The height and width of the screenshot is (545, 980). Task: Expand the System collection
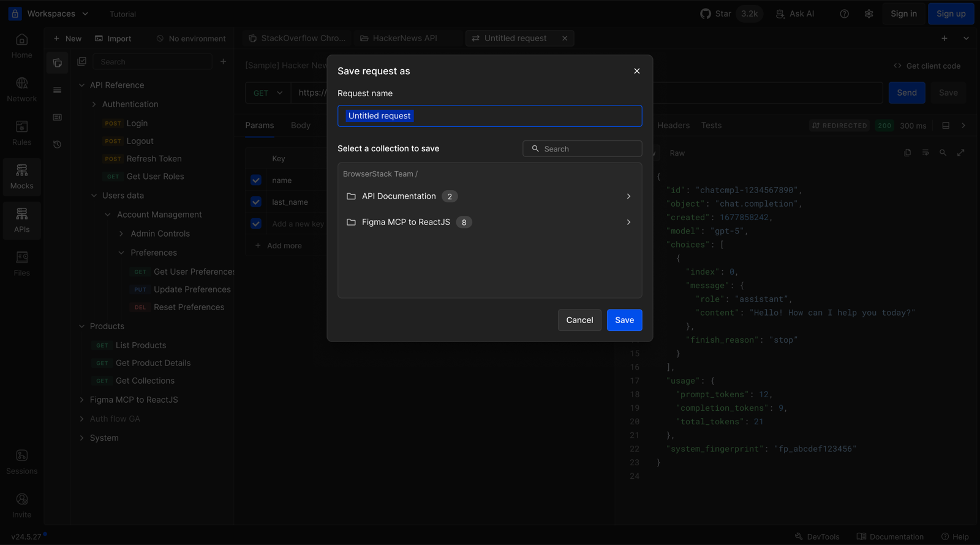pyautogui.click(x=81, y=438)
